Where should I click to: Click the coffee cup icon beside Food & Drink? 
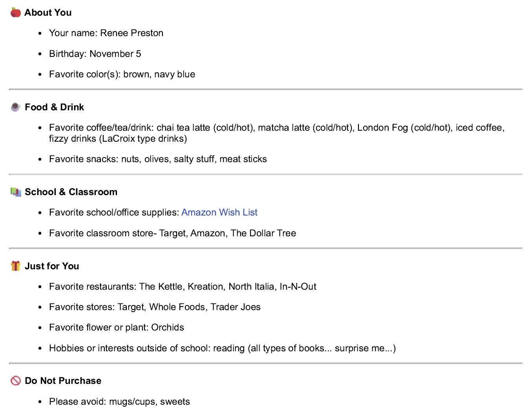click(16, 107)
